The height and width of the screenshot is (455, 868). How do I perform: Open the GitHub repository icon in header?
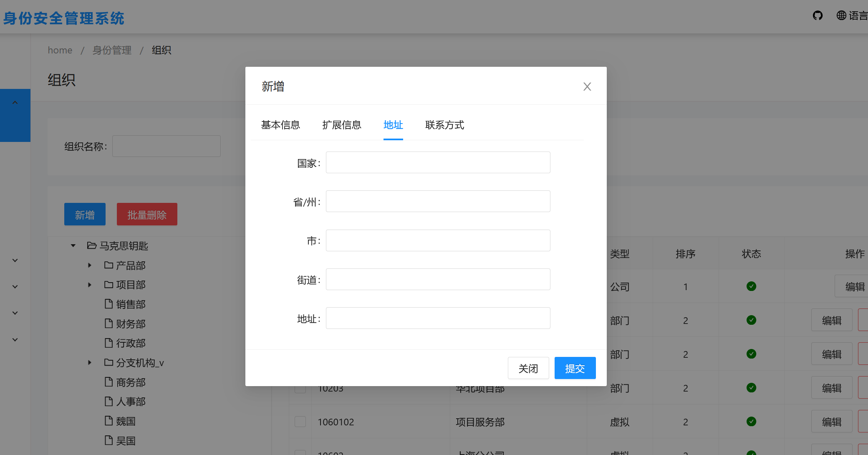(818, 16)
